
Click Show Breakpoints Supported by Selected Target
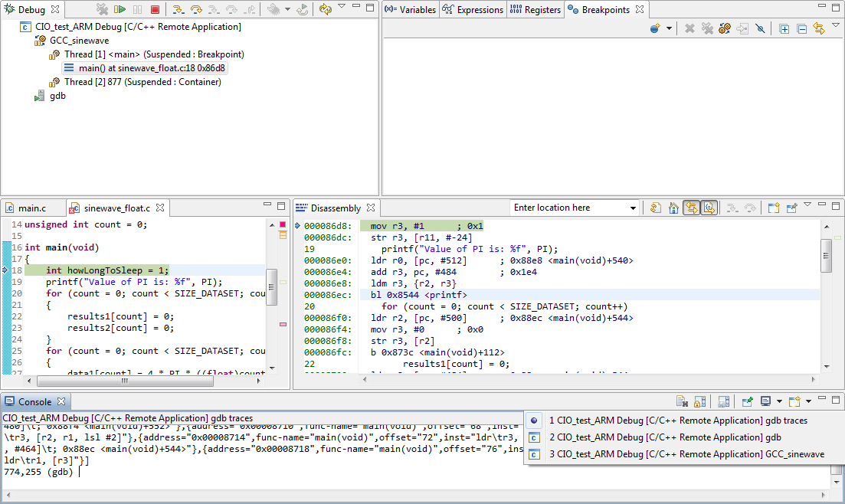tap(725, 28)
